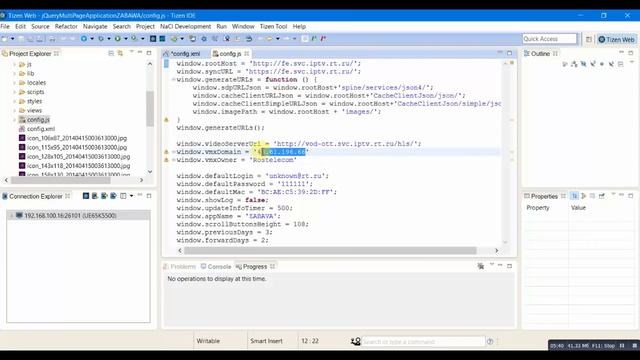Viewport: 640px width, 360px height.
Task: Click the red rightmost main toolbar icon
Action: pyautogui.click(x=323, y=39)
